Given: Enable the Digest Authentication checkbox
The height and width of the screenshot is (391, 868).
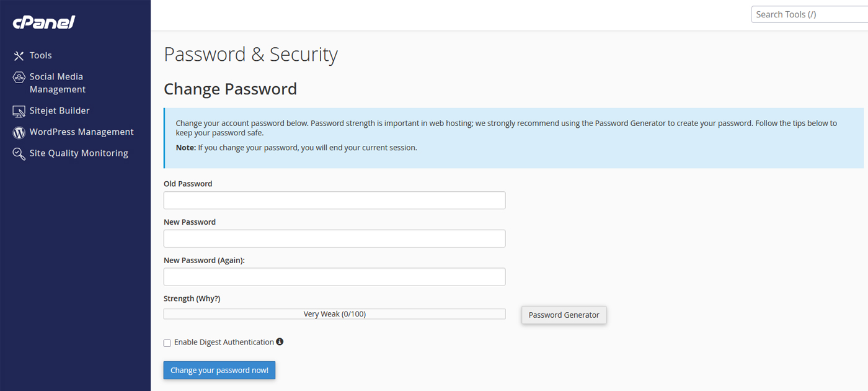Looking at the screenshot, I should (167, 343).
